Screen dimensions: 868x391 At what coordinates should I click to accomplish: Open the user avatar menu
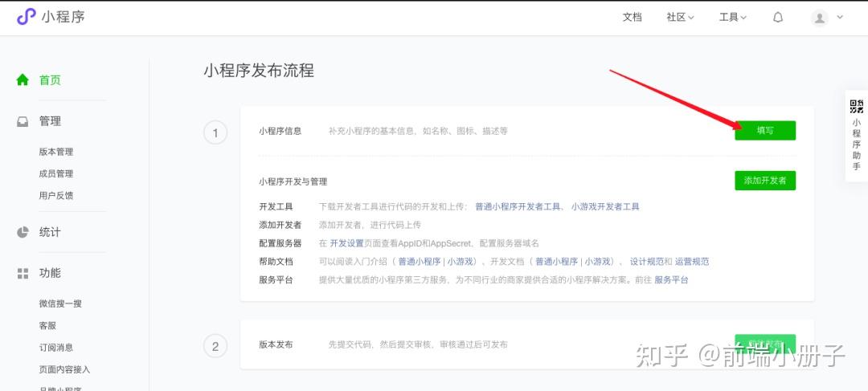click(x=819, y=18)
